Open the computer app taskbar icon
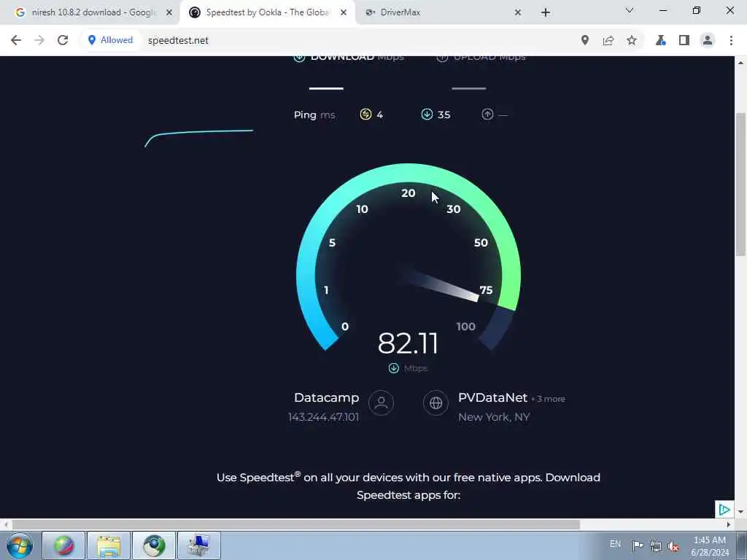The width and height of the screenshot is (747, 560). point(199,545)
